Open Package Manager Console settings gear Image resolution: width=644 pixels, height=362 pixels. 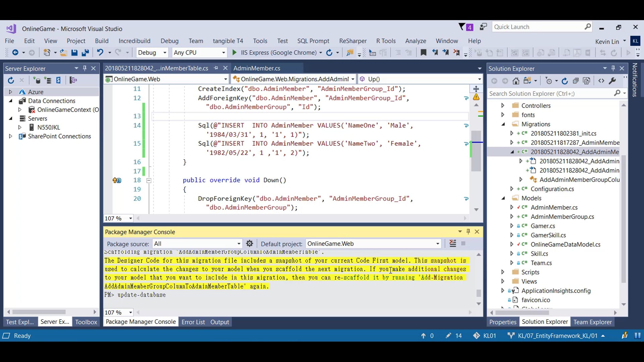250,244
